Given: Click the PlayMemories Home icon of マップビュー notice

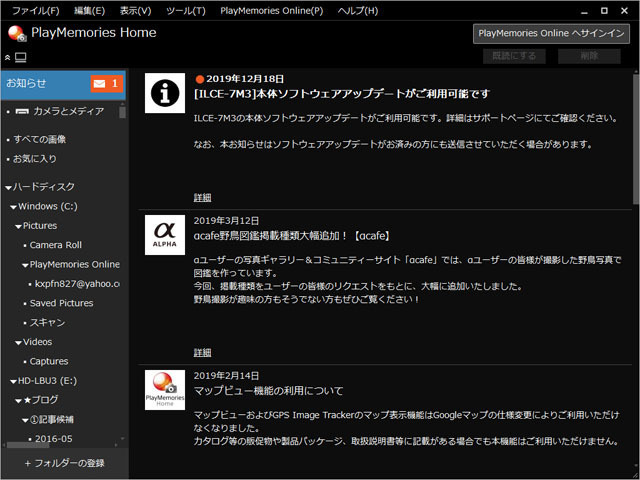Looking at the screenshot, I should pyautogui.click(x=165, y=390).
